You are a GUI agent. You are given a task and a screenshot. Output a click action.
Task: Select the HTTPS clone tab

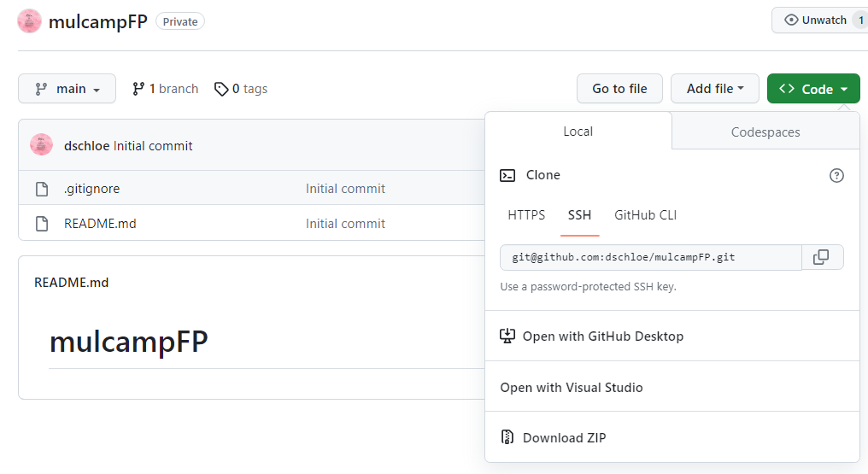coord(526,215)
